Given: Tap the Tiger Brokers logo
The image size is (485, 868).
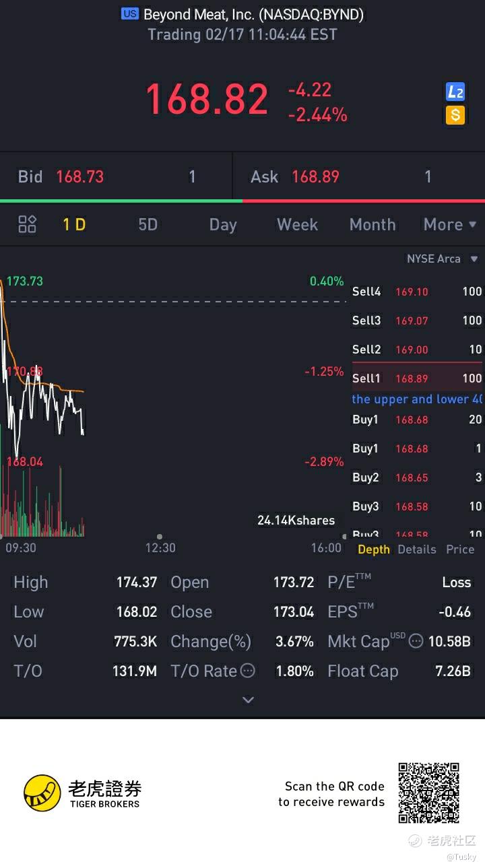Looking at the screenshot, I should [82, 793].
